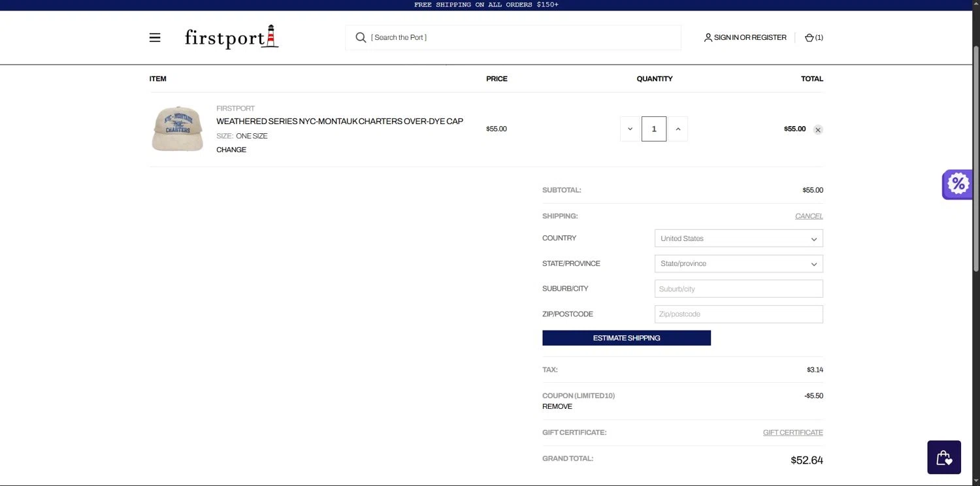Click the coupon discount -$5.50
This screenshot has width=980, height=486.
(813, 396)
